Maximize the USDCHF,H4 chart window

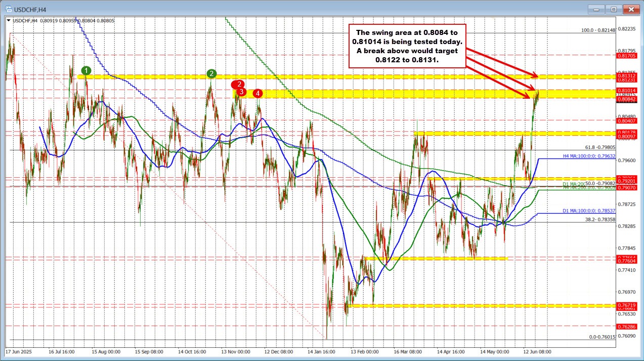(x=615, y=9)
